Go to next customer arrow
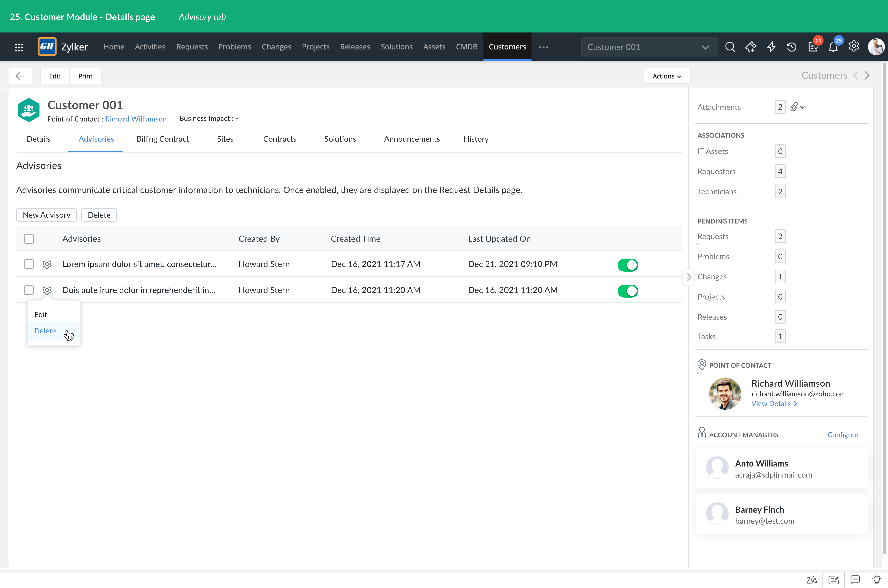888x588 pixels. (867, 75)
